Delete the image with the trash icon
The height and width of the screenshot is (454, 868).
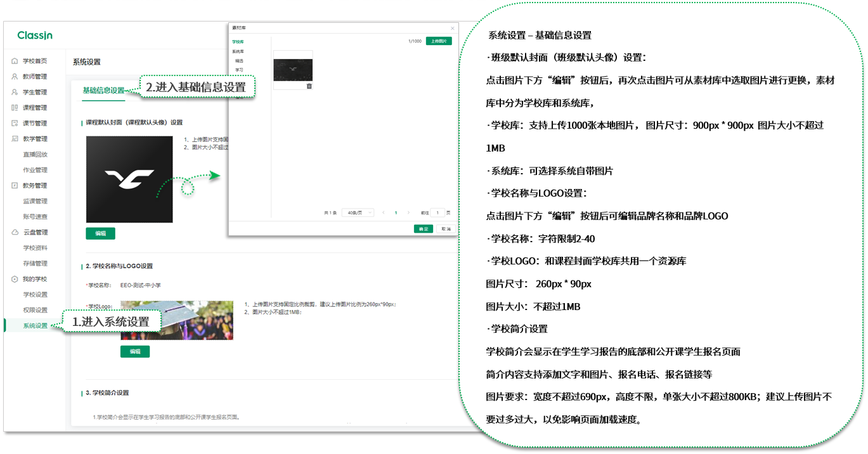309,86
